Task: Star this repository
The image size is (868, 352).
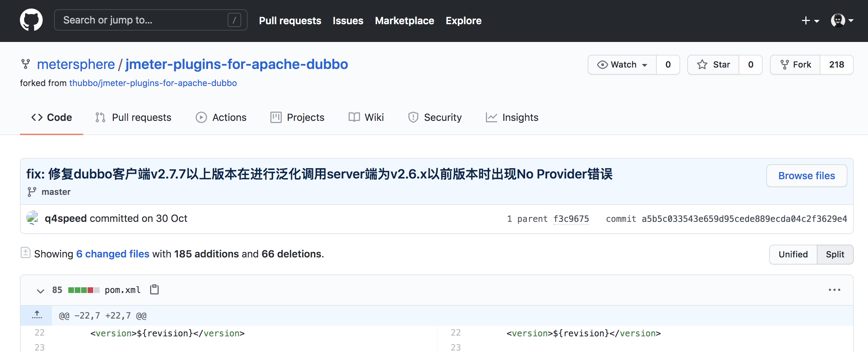Action: (713, 65)
